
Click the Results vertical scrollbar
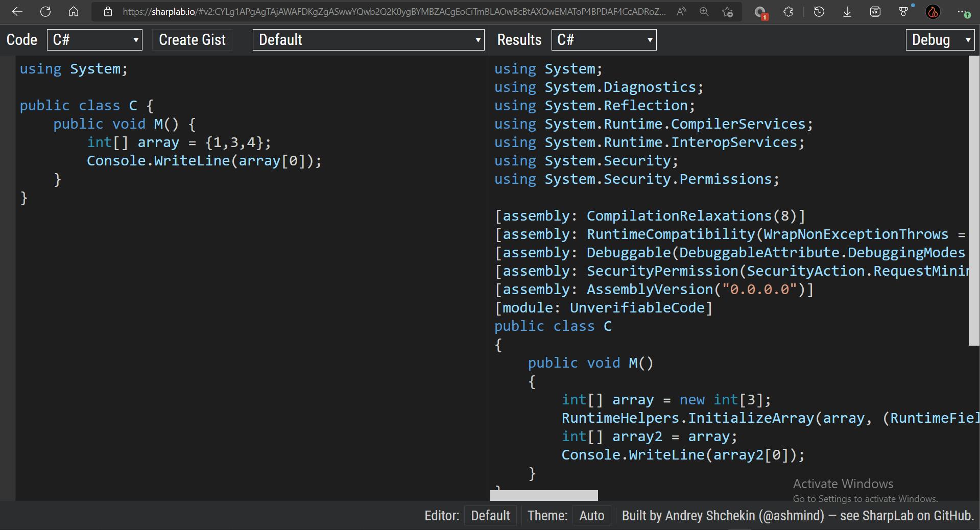973,200
